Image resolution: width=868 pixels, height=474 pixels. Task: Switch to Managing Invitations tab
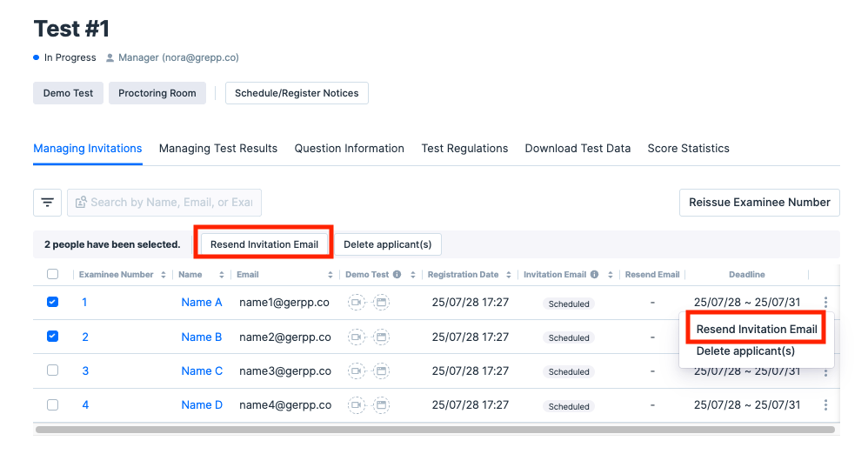88,149
